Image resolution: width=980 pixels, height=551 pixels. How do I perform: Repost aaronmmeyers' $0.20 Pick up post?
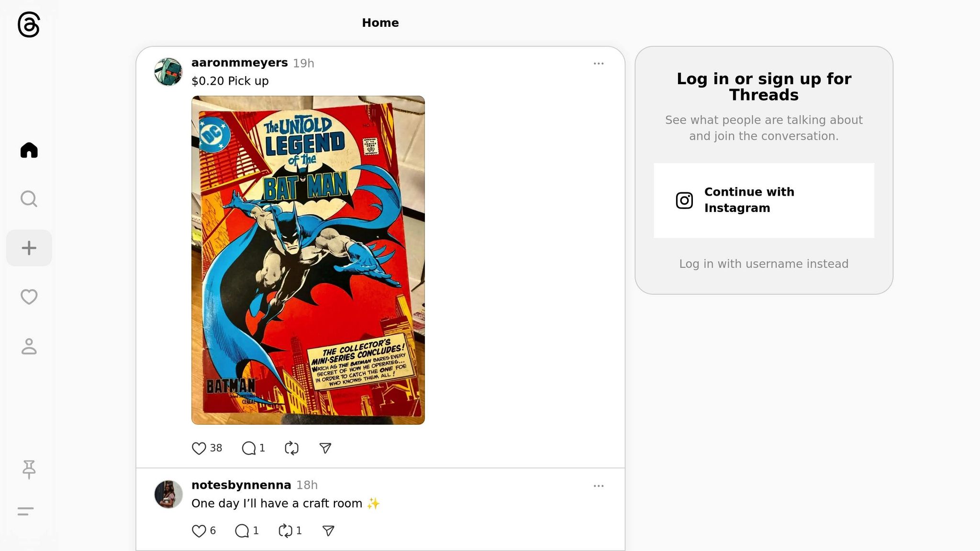coord(291,448)
